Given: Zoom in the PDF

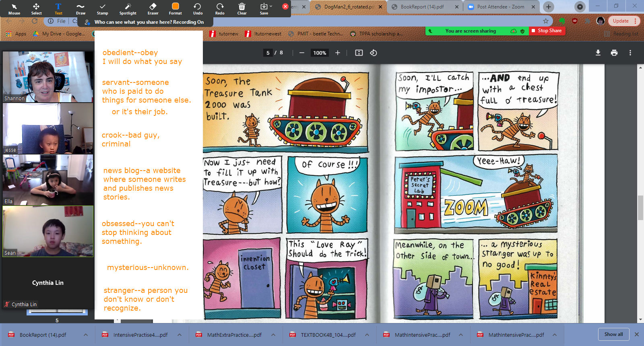Looking at the screenshot, I should point(338,53).
